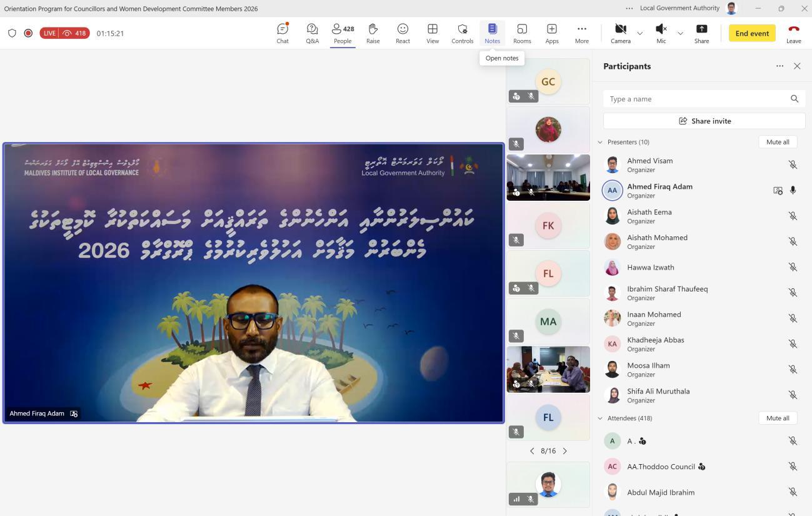Open the Controls options
Image resolution: width=812 pixels, height=516 pixels.
tap(463, 33)
